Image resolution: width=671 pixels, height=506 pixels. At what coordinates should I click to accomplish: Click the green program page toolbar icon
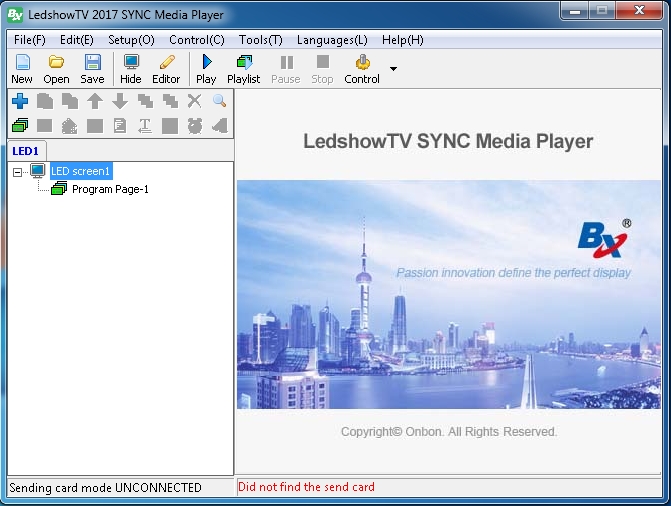click(20, 126)
